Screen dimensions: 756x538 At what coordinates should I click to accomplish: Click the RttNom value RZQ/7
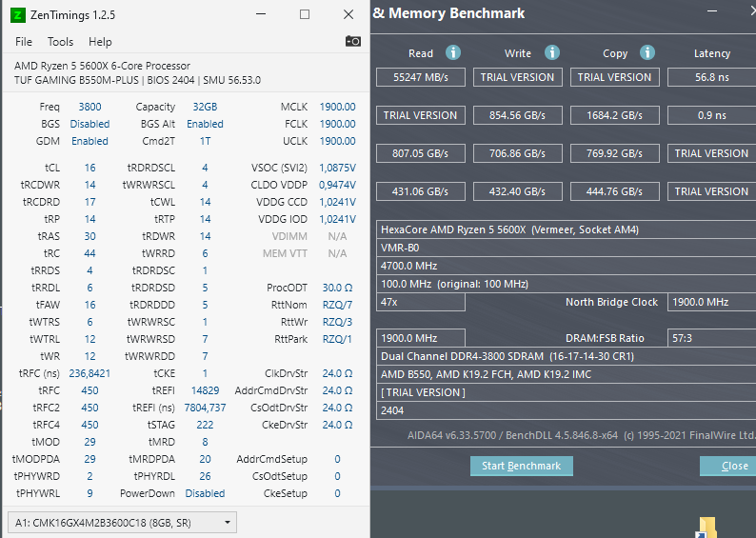coord(337,305)
